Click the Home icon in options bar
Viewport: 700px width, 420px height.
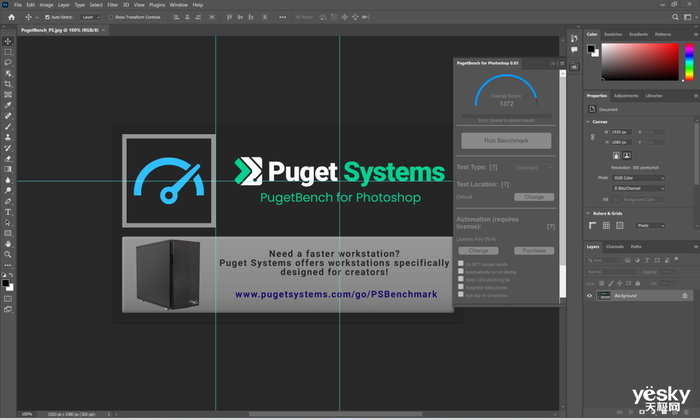8,17
